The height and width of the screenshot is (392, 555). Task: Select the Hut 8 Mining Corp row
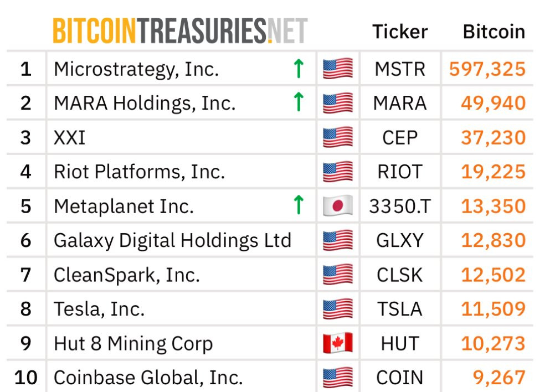point(270,343)
